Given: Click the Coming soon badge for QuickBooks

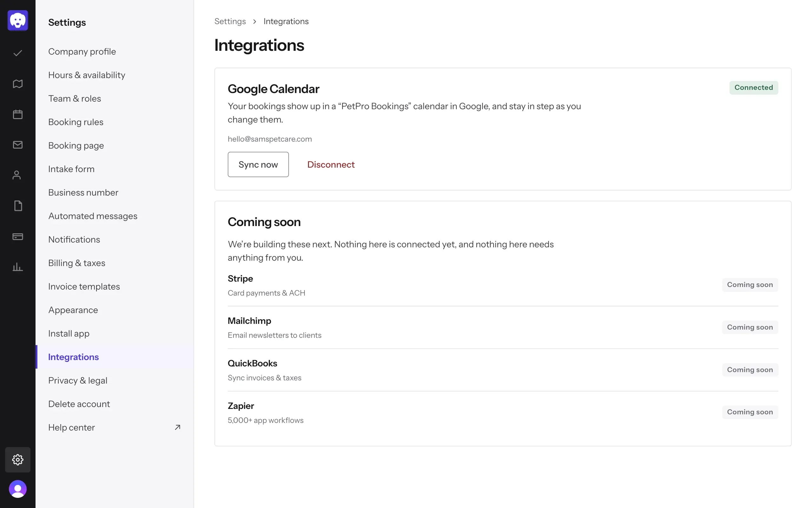Looking at the screenshot, I should coord(750,370).
